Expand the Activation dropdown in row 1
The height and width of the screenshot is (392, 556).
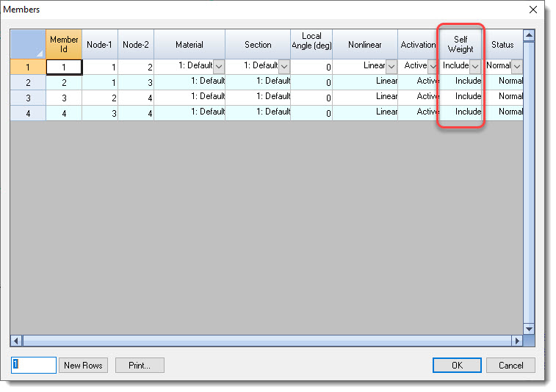[433, 66]
